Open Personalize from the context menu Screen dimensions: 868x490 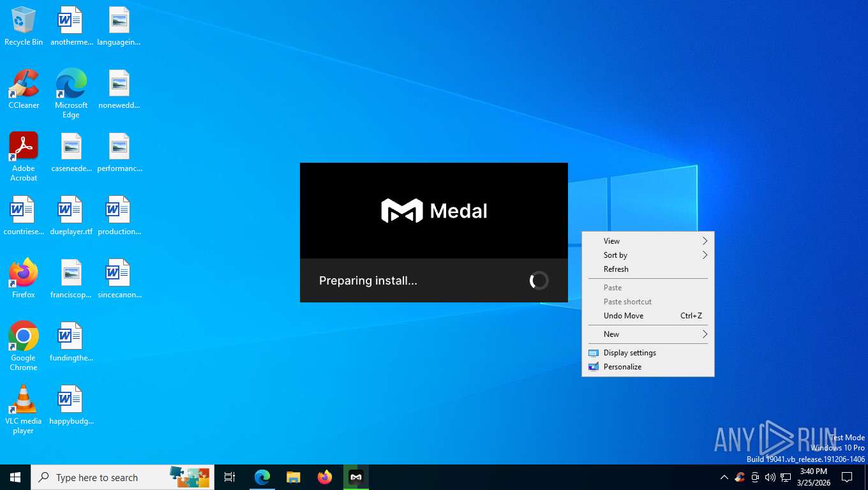point(648,367)
